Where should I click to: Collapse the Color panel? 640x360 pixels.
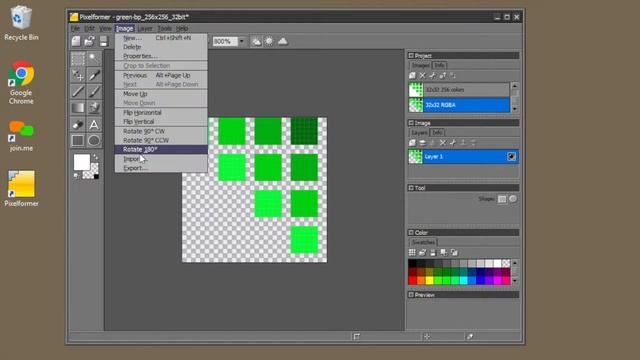tap(411, 233)
